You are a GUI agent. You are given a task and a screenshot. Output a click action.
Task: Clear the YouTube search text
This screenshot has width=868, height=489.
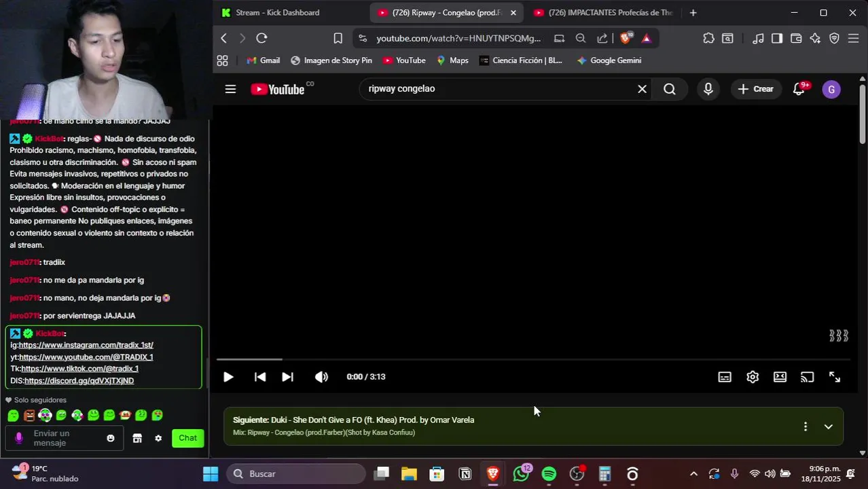[x=642, y=89]
